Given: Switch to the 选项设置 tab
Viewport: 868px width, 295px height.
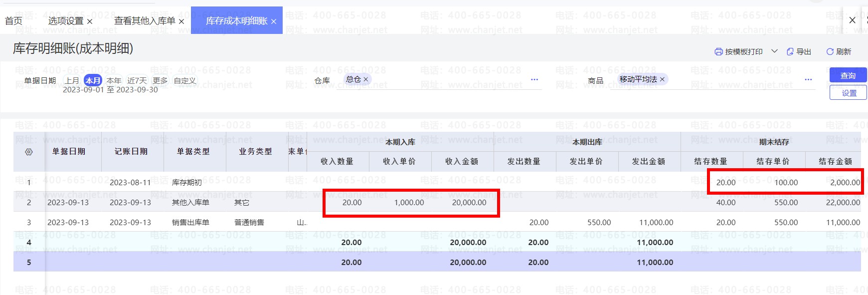Looking at the screenshot, I should (66, 20).
